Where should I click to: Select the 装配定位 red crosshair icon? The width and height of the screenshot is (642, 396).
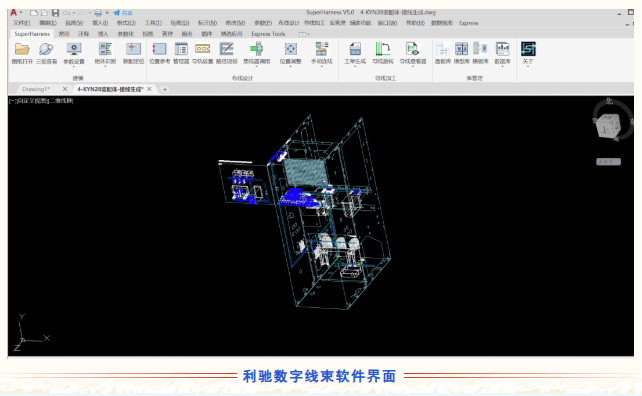pyautogui.click(x=133, y=49)
